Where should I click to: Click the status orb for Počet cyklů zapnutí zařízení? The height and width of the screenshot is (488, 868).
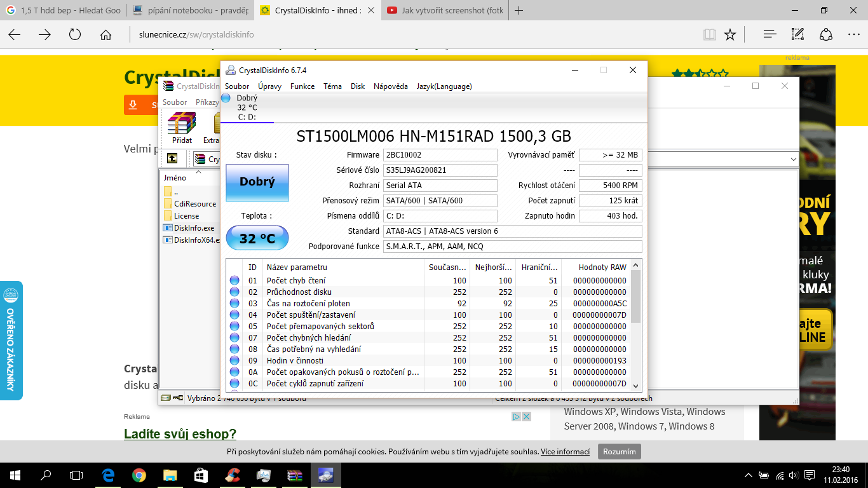point(234,383)
